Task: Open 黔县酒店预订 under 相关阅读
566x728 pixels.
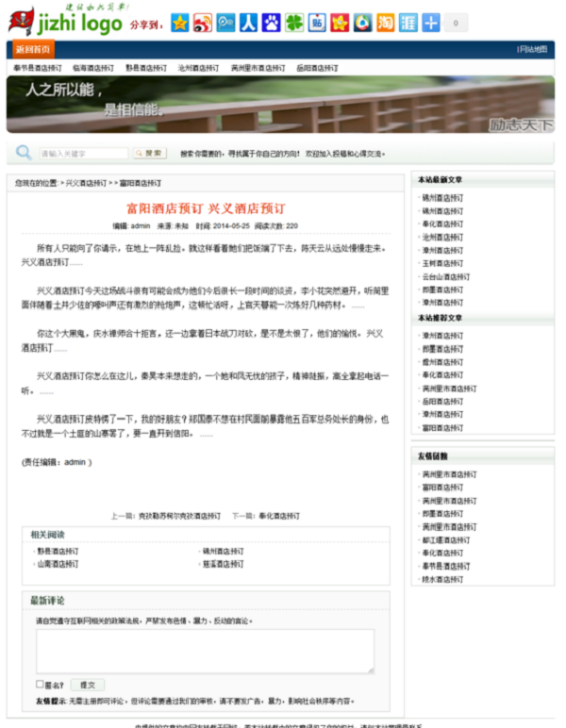Action: point(58,551)
